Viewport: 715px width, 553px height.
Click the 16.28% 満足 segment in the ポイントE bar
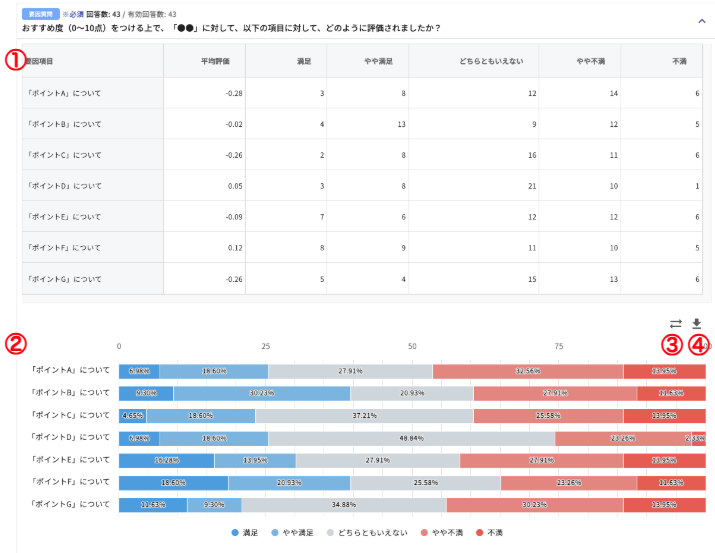166,460
